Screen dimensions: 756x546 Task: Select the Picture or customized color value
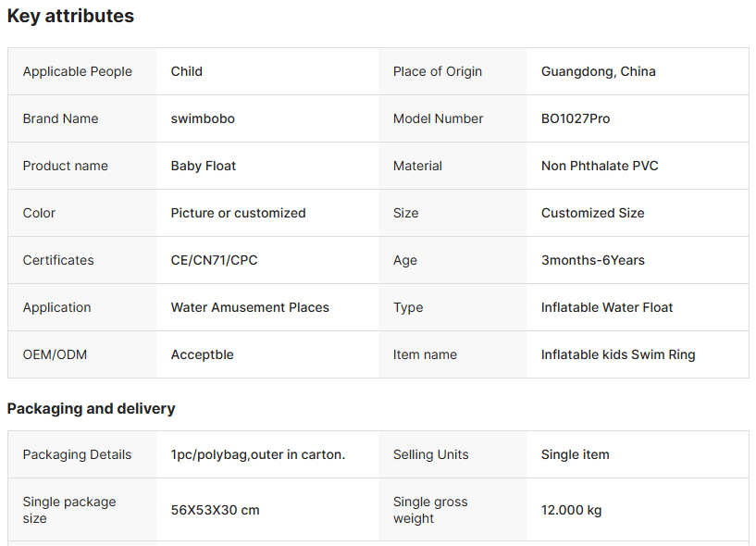(238, 213)
